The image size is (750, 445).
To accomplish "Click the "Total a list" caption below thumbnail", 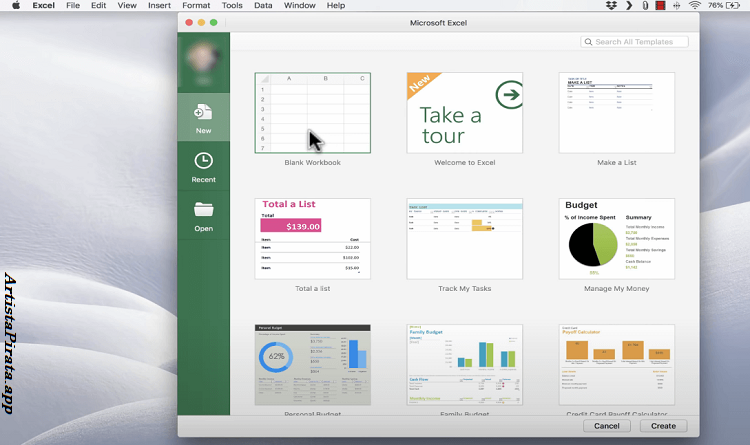I will click(x=312, y=289).
